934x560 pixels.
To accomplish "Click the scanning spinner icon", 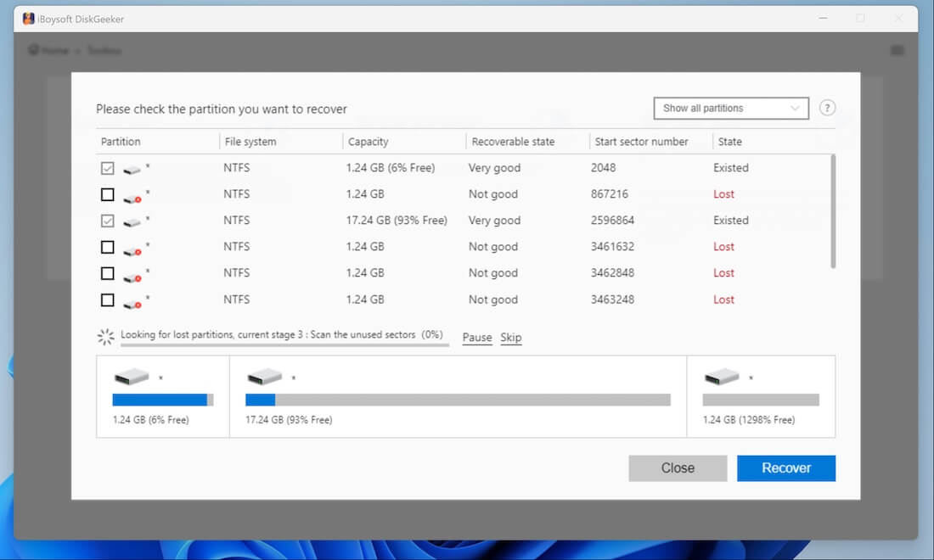I will pos(105,336).
